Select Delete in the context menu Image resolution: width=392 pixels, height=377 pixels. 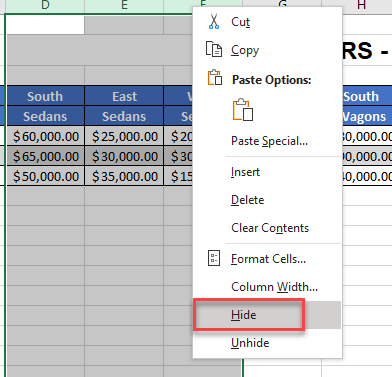pyautogui.click(x=267, y=200)
